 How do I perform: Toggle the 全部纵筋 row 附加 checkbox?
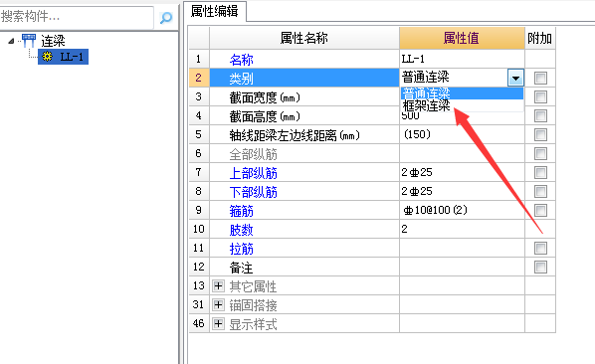point(540,153)
